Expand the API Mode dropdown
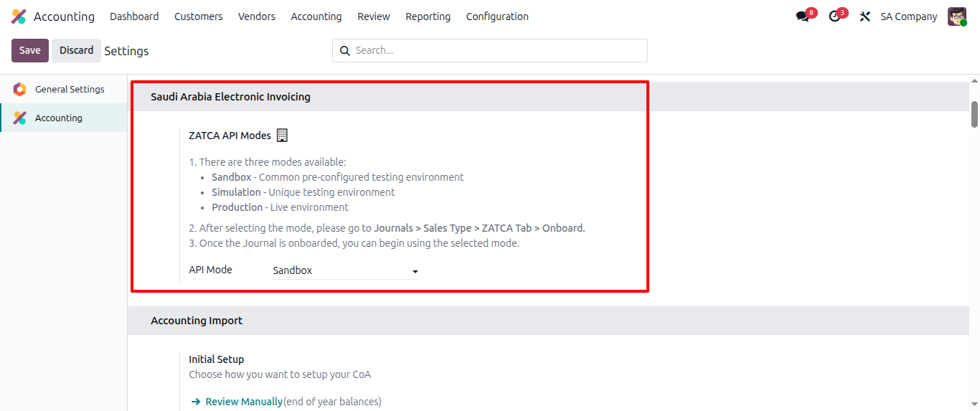The height and width of the screenshot is (411, 980). (346, 271)
